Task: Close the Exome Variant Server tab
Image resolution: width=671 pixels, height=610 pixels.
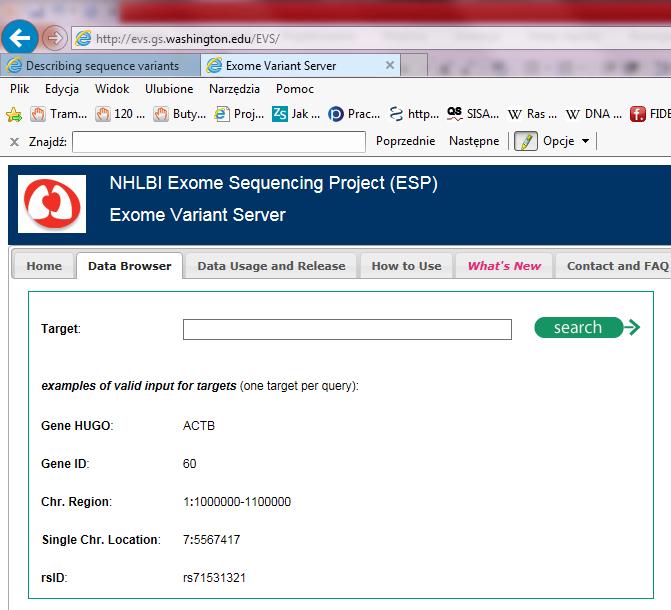Action: pyautogui.click(x=389, y=65)
